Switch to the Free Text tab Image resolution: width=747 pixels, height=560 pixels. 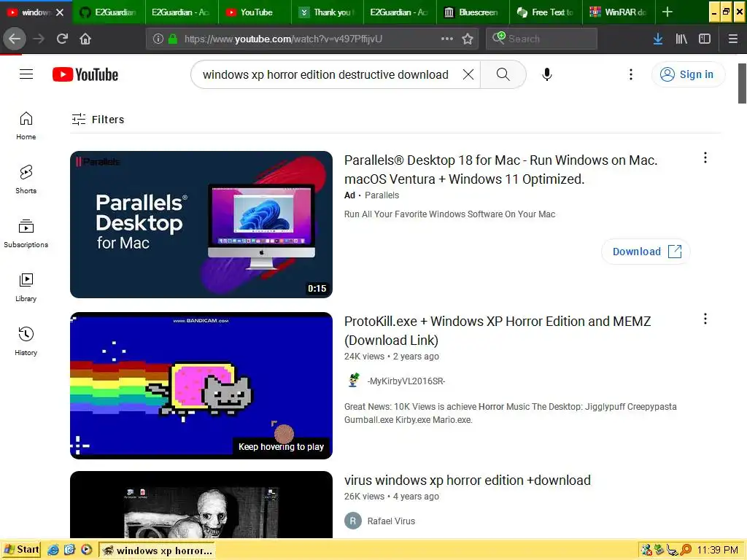pyautogui.click(x=546, y=12)
